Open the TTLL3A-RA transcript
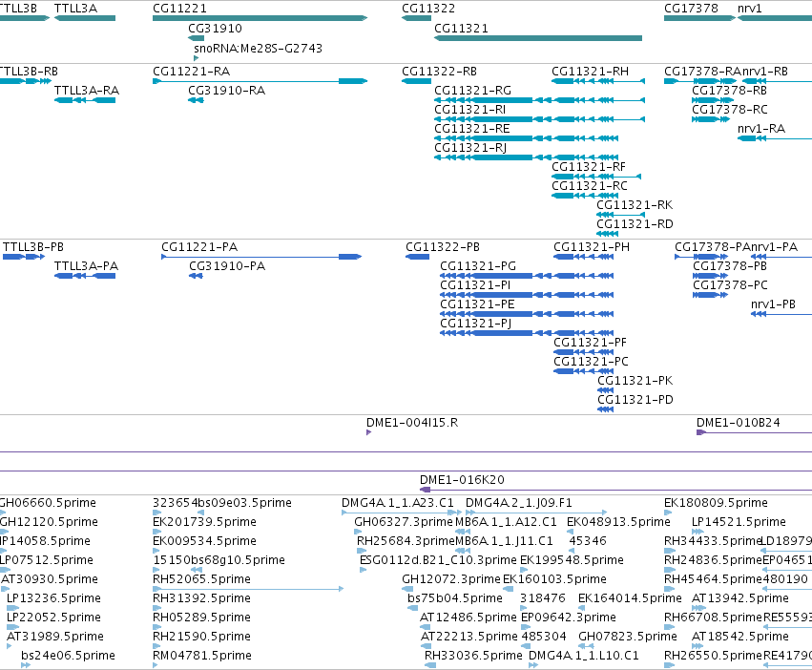Viewport: 812px width, 670px height. click(85, 100)
